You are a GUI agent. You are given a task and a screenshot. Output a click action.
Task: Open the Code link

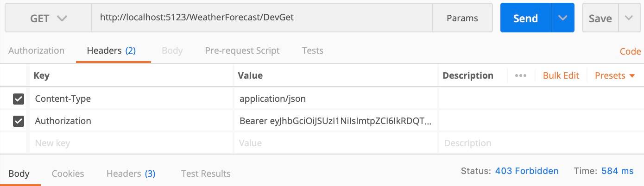coord(630,51)
